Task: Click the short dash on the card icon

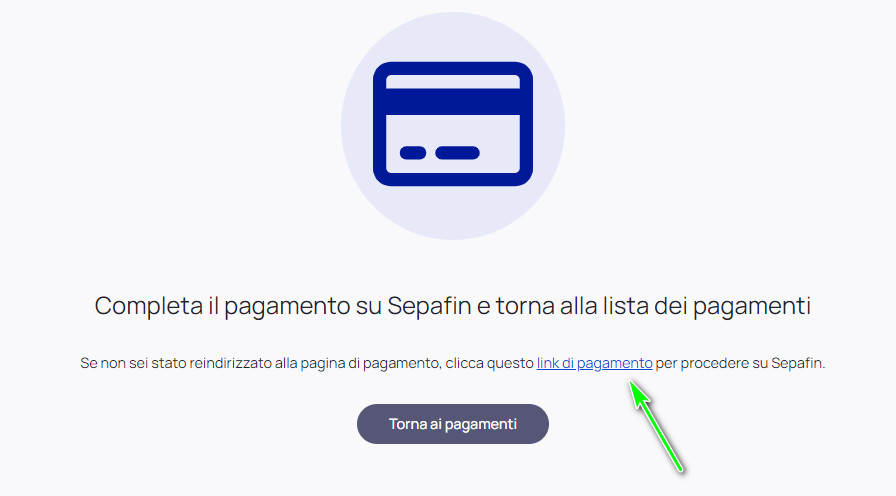Action: [413, 153]
